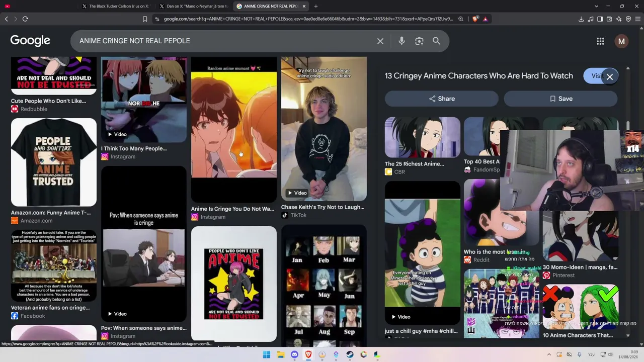Viewport: 644px width, 362px height.
Task: Expand the tab search dropdown arrow
Action: tap(596, 6)
